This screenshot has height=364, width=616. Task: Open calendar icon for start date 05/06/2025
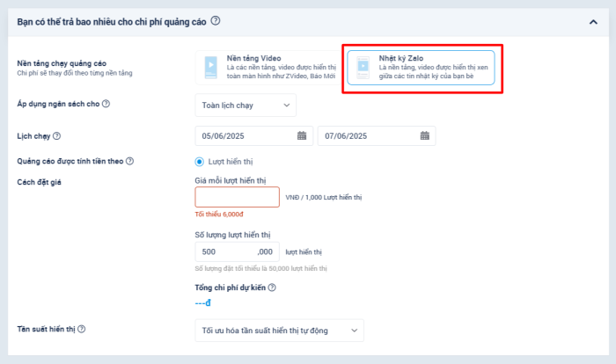302,136
